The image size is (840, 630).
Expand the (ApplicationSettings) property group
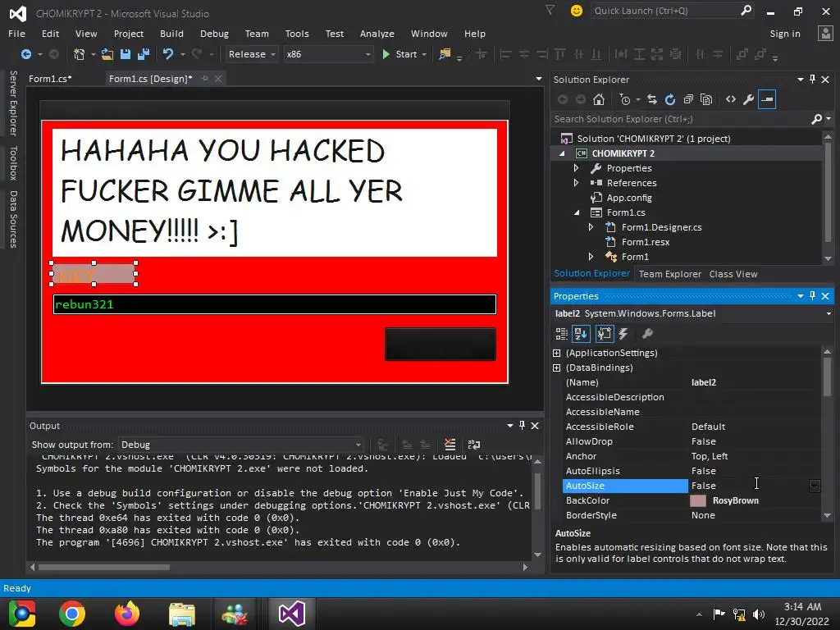pyautogui.click(x=557, y=353)
